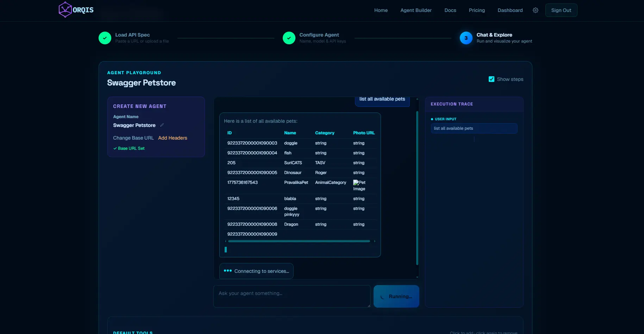Click the Name column header

point(290,133)
